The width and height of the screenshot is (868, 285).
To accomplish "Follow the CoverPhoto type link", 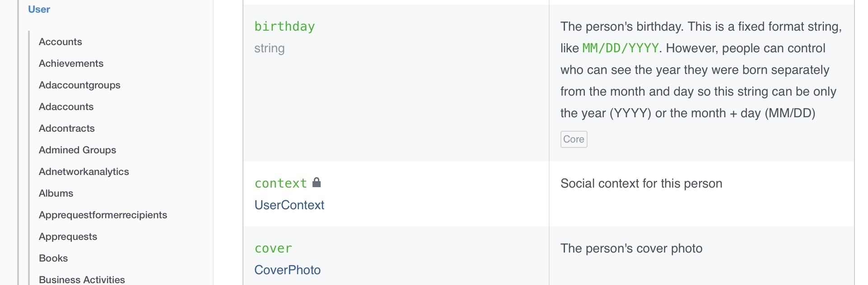I will click(287, 270).
